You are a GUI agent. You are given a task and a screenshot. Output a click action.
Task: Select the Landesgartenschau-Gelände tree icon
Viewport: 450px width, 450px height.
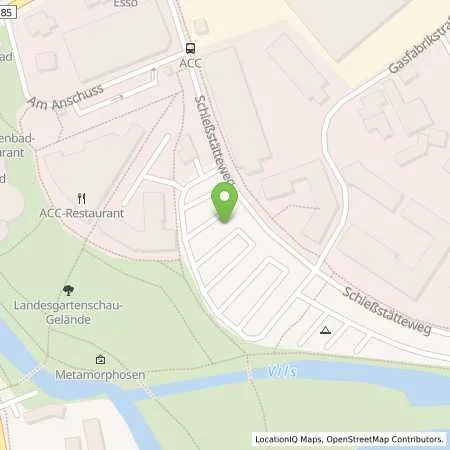68,291
